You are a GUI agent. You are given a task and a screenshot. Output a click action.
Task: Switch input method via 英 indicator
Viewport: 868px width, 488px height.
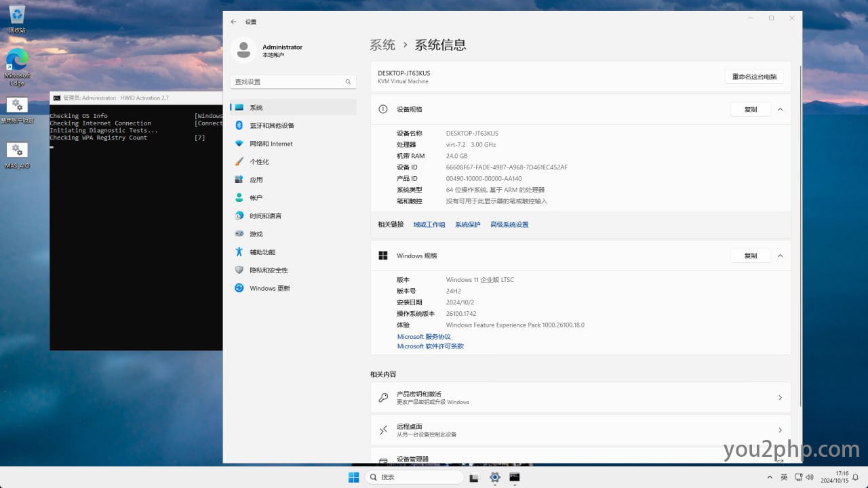[x=784, y=477]
